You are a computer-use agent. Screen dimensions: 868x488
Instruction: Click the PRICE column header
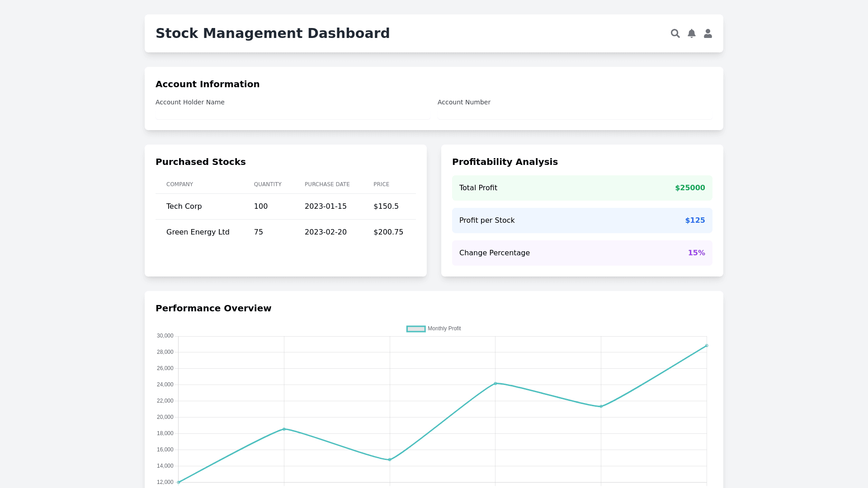coord(381,184)
